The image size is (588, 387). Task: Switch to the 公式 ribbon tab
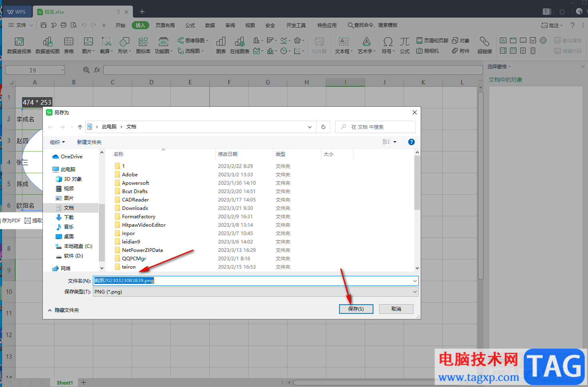pos(190,25)
